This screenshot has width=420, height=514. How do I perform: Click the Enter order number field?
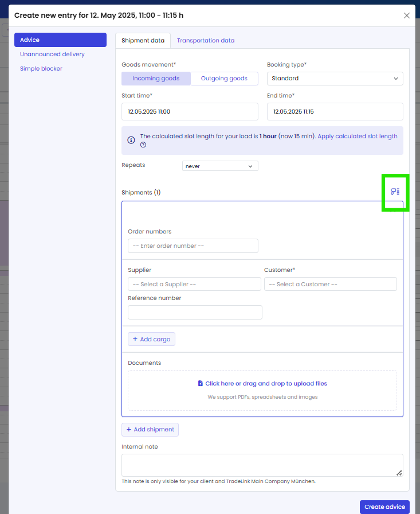[x=193, y=246]
